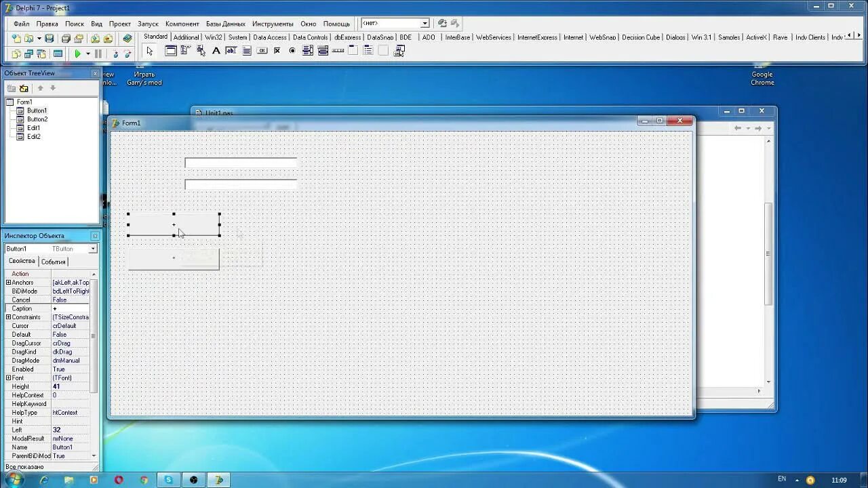Click the Toggle Form/Unit icon

[41, 54]
